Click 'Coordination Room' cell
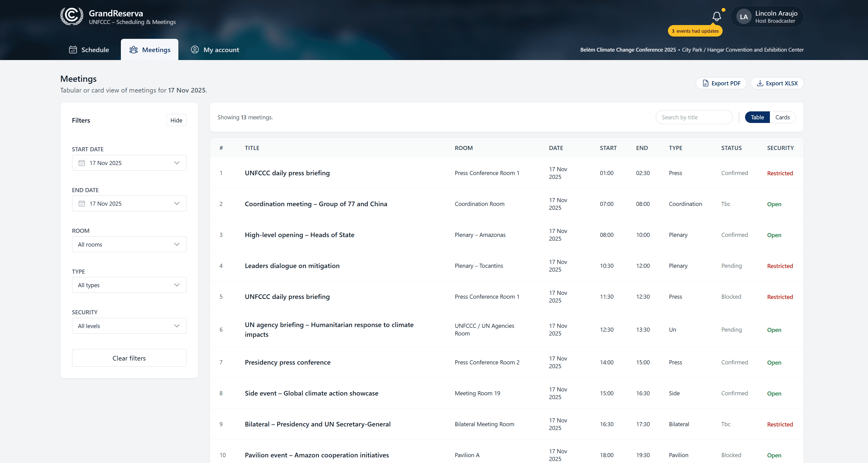Viewport: 868px width, 463px height. [x=480, y=204]
